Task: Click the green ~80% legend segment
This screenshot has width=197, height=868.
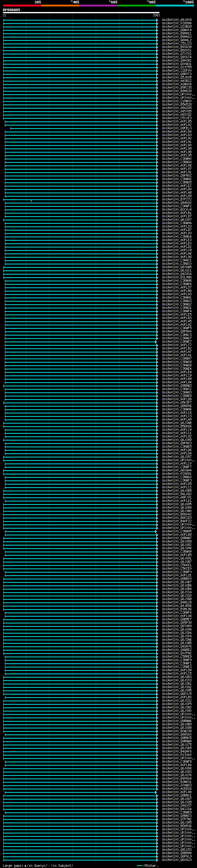Action: click(x=137, y=6)
